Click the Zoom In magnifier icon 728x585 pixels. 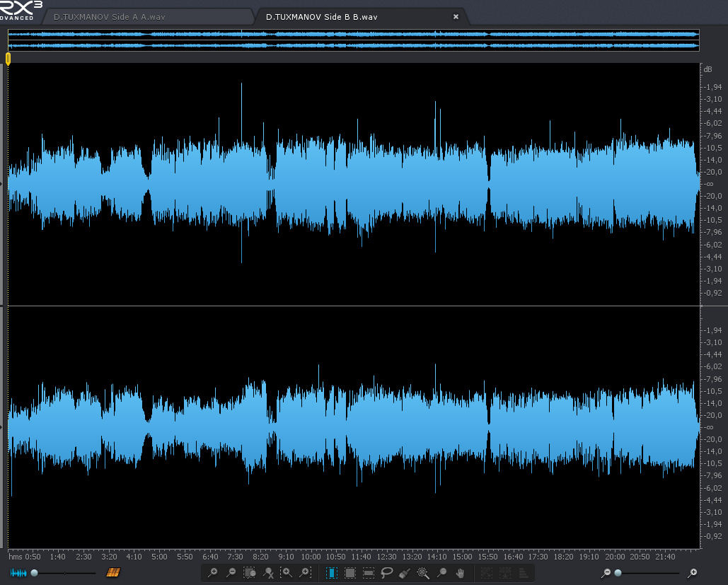tap(212, 572)
